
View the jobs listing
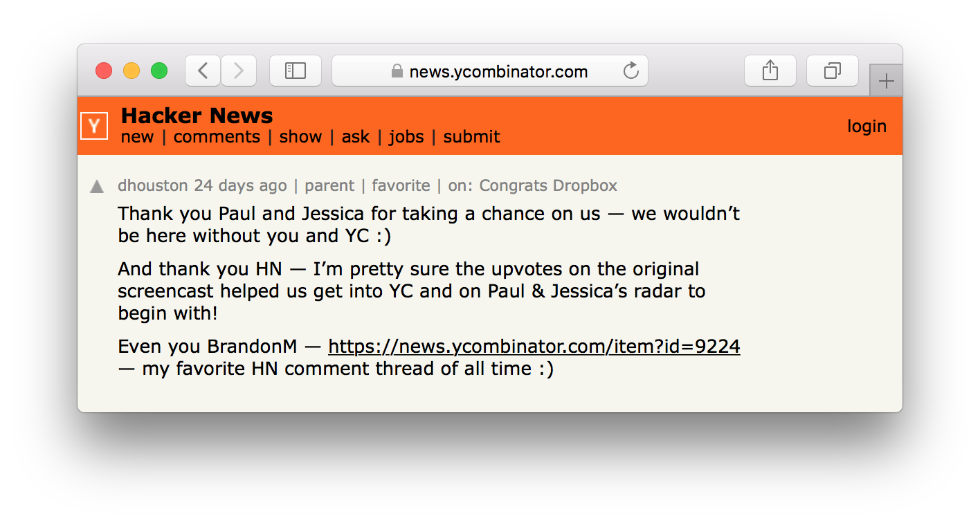406,137
